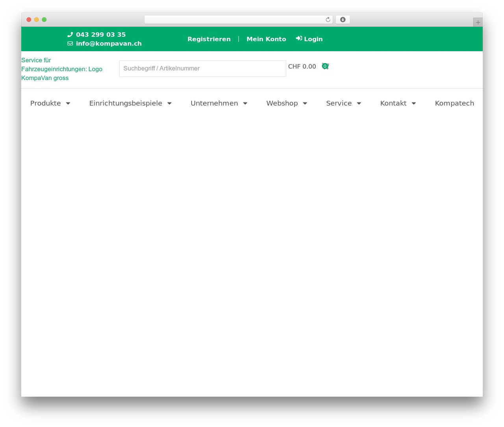Click the Login arrow icon

click(x=299, y=38)
